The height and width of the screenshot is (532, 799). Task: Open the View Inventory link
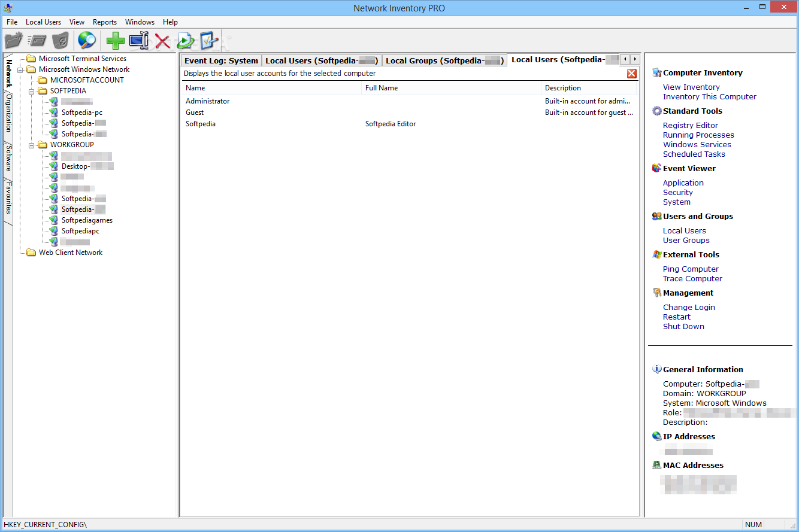pyautogui.click(x=691, y=87)
